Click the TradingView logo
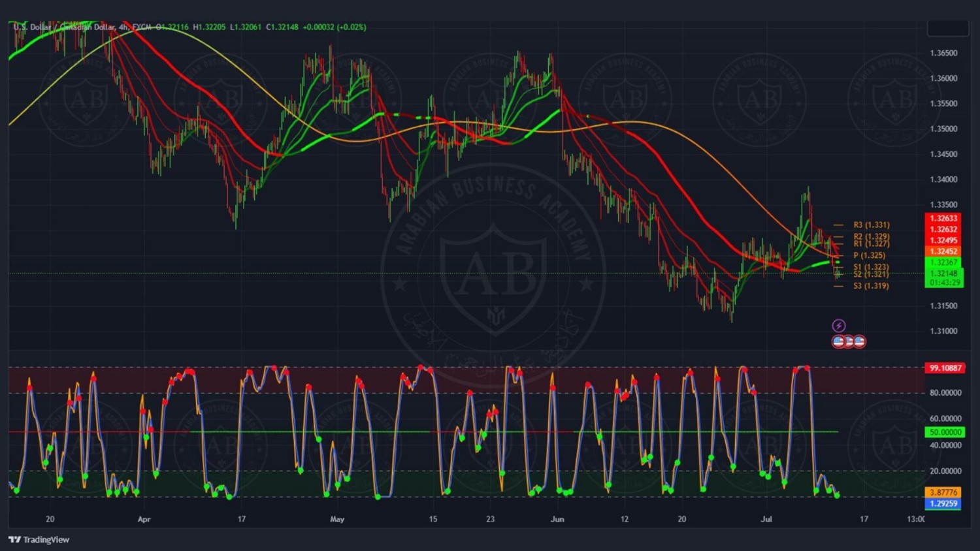The image size is (980, 551). (39, 539)
